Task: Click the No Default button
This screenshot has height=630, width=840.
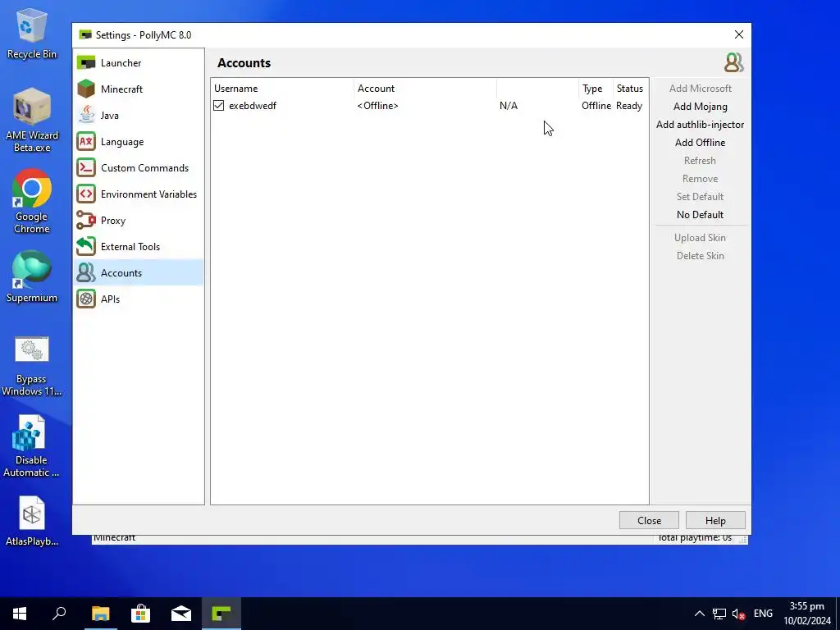Action: (x=701, y=215)
